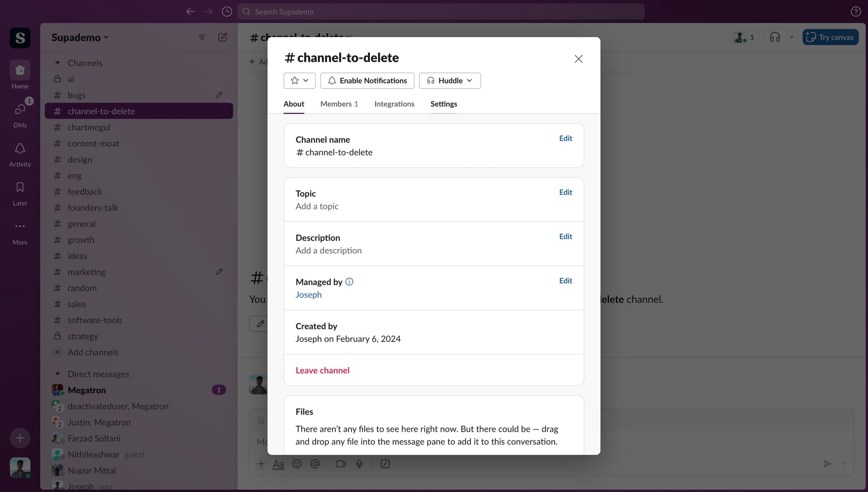
Task: Switch to the Members tab
Action: click(x=339, y=104)
